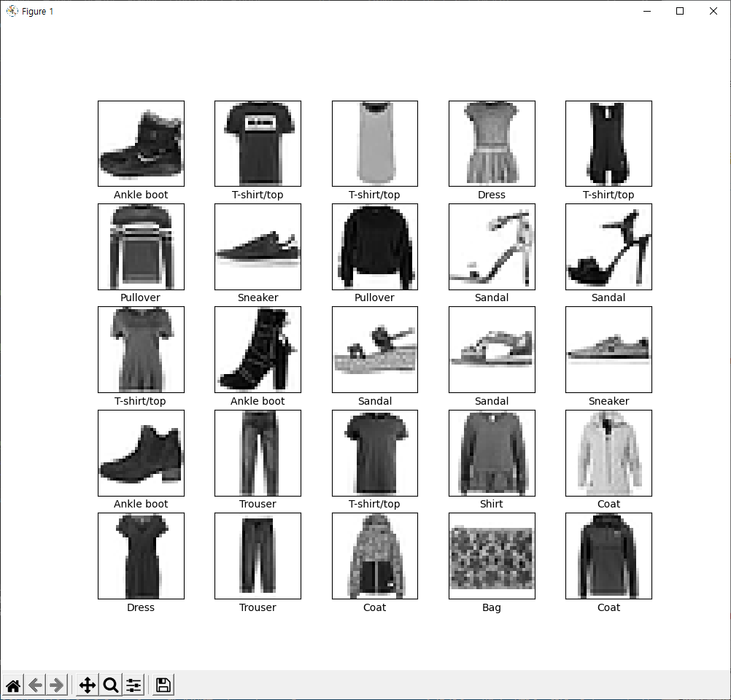731x700 pixels.
Task: Click the black romper T-shirt/top image
Action: [x=608, y=144]
